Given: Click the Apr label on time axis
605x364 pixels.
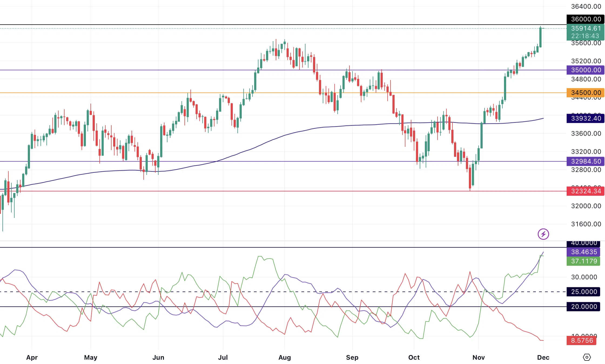Looking at the screenshot, I should tap(32, 358).
